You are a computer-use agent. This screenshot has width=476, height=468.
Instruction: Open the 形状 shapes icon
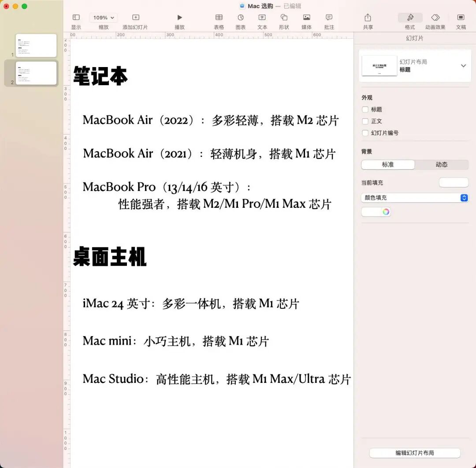click(284, 17)
